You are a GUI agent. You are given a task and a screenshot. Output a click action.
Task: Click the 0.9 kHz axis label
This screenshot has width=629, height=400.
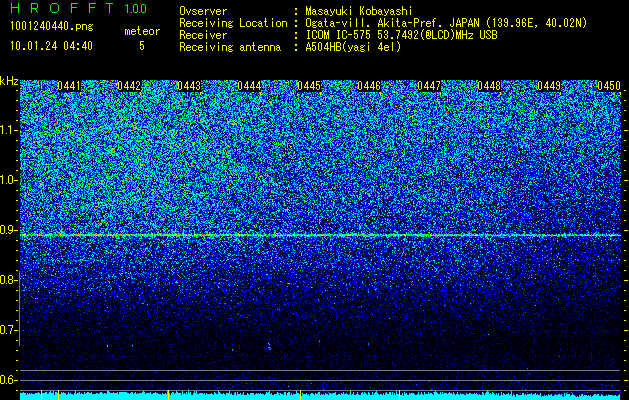(x=9, y=230)
